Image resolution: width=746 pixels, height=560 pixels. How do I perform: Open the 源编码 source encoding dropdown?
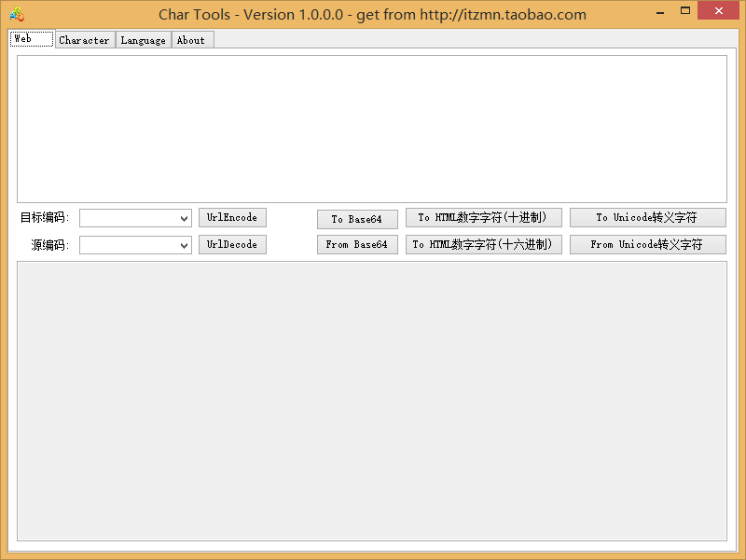135,245
